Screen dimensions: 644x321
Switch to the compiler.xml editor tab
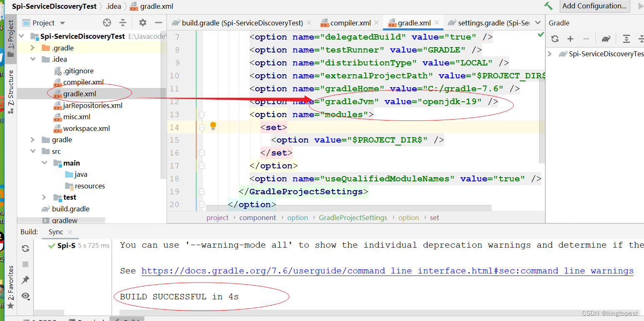click(351, 23)
